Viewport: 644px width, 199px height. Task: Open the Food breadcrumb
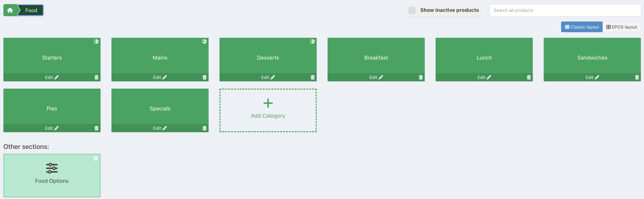click(x=31, y=10)
